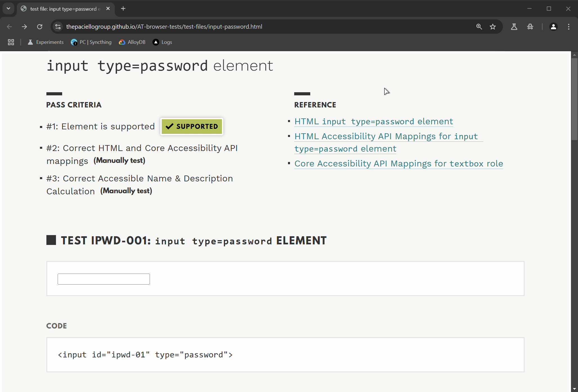Bookmark this page with the star icon
The height and width of the screenshot is (392, 578).
(493, 27)
